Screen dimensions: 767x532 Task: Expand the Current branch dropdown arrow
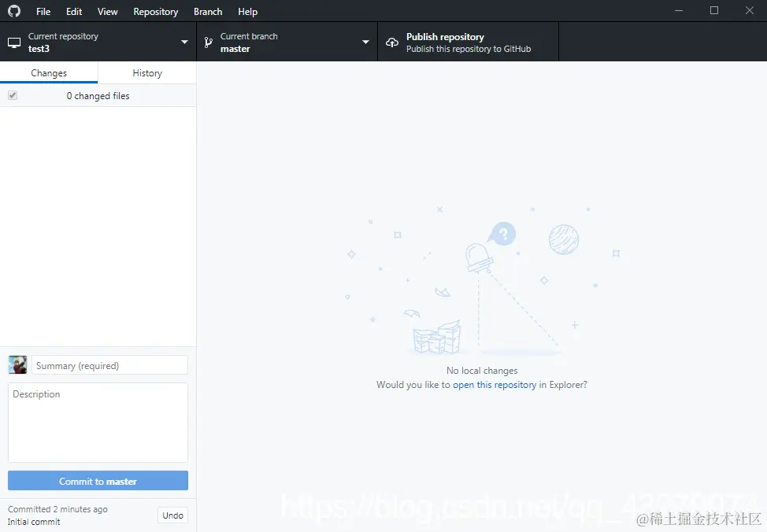click(x=365, y=42)
